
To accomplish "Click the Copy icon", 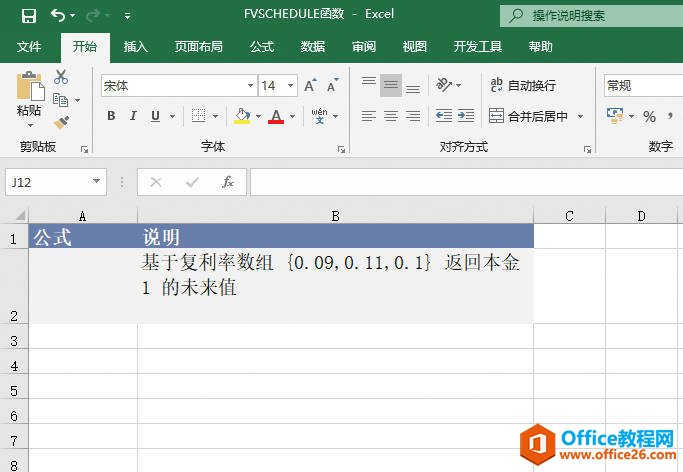I will coord(61,100).
